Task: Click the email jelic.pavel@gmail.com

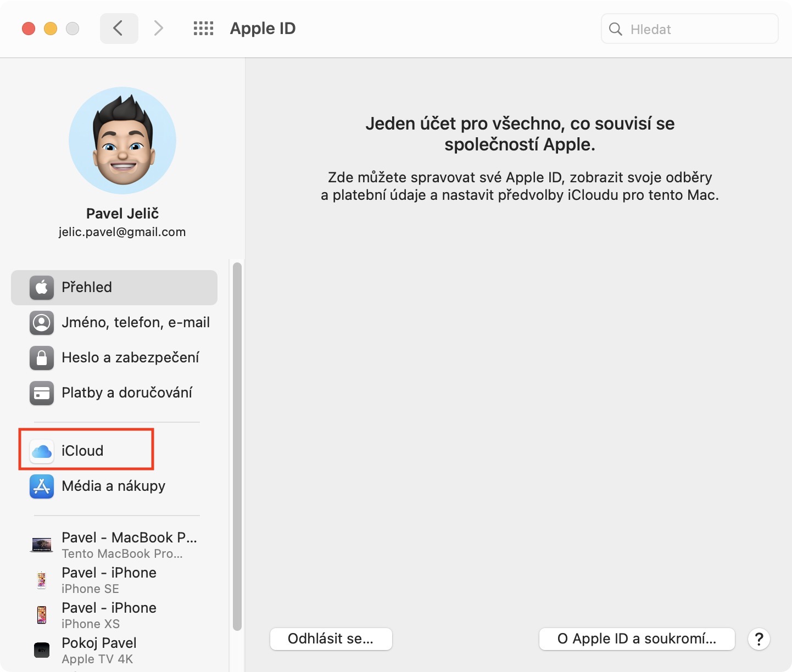Action: 122,232
